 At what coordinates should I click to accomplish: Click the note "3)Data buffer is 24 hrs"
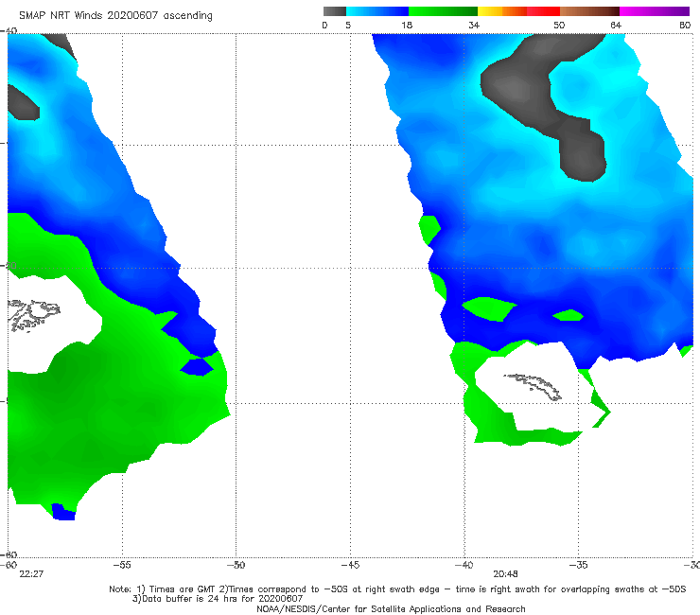coord(218,599)
